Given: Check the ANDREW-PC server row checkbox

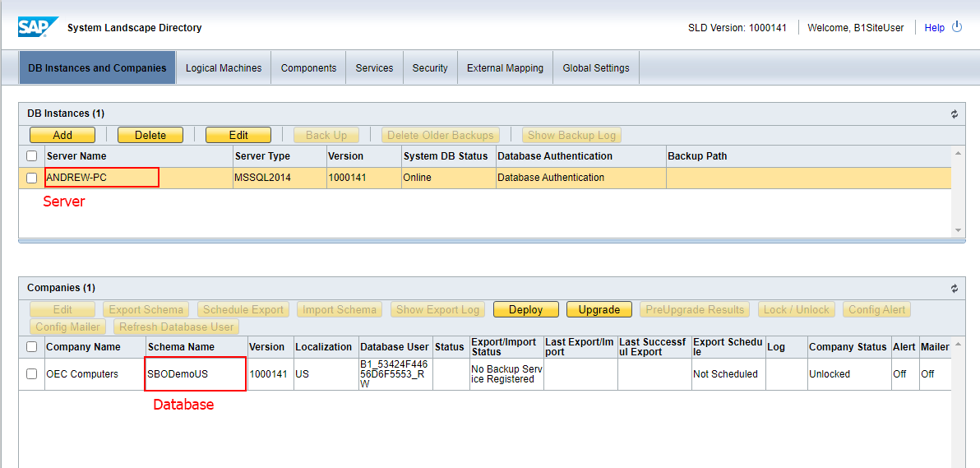Looking at the screenshot, I should pos(31,178).
